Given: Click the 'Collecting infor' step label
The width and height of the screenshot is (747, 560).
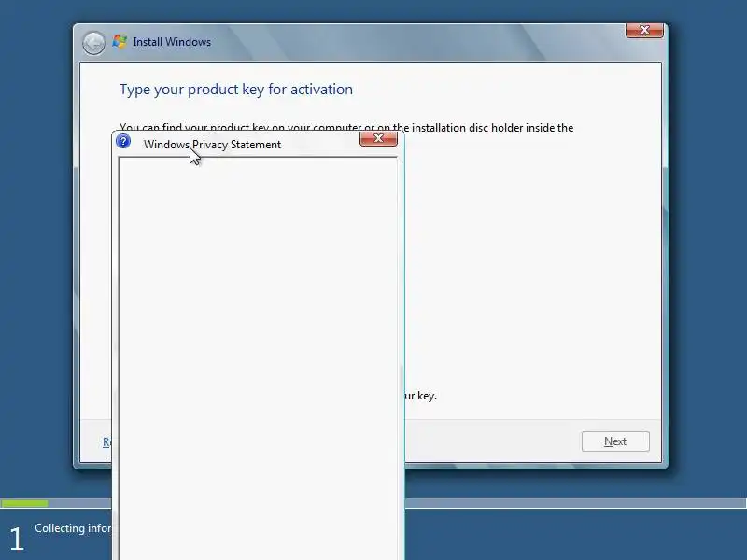Looking at the screenshot, I should [73, 528].
